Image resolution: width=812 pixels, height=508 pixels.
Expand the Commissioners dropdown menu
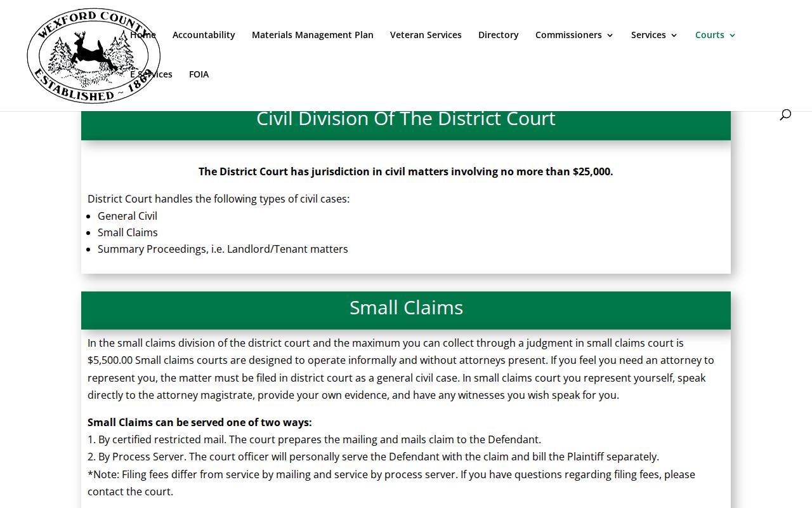point(575,35)
